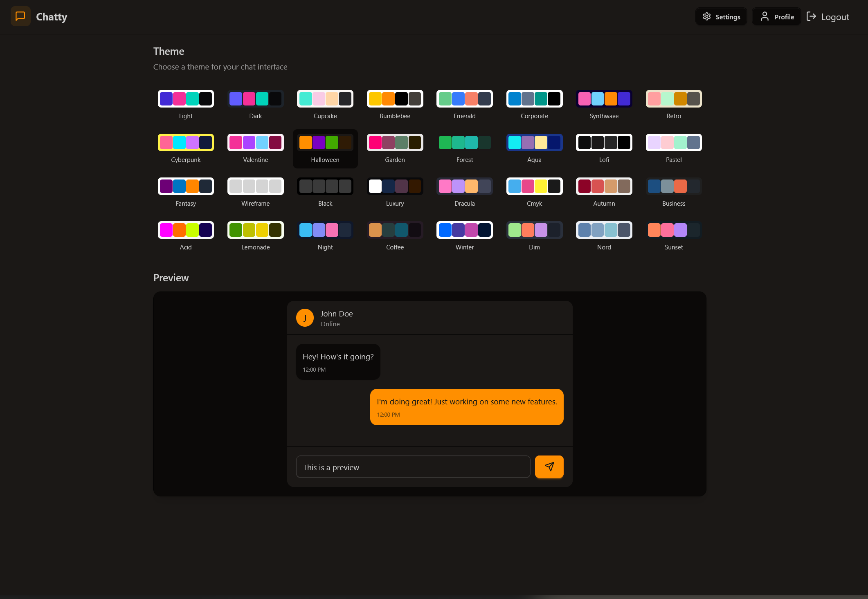Apply the Night theme
This screenshot has height=599, width=868.
pos(325,236)
